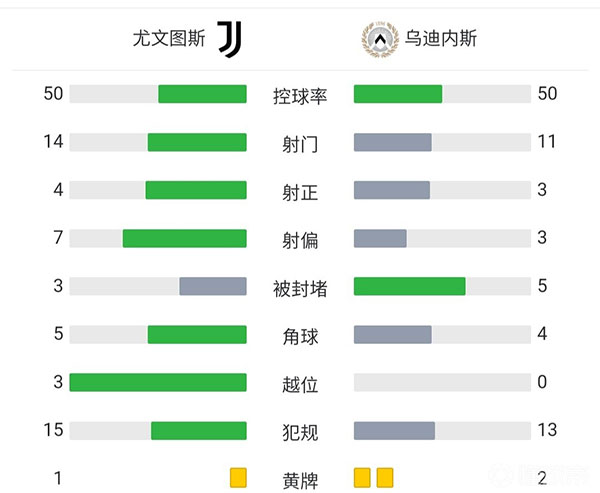Click the 控球率 stat label
Screen dimensions: 600x493
(300, 95)
